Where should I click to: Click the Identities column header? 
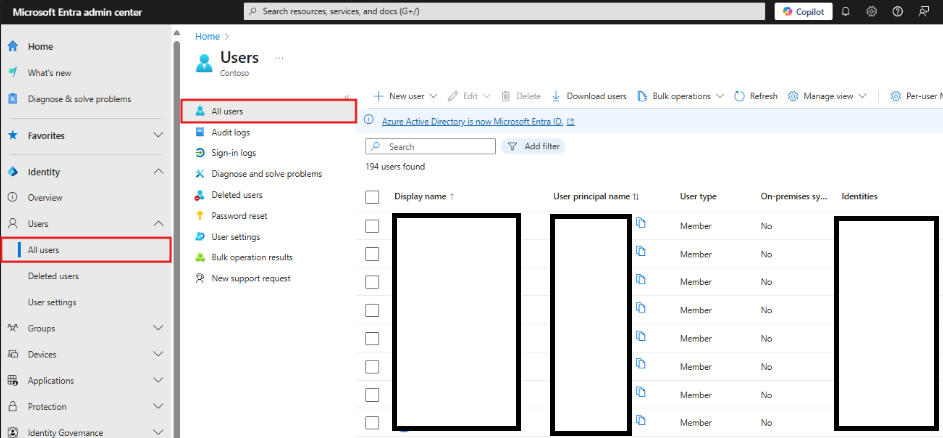click(859, 197)
